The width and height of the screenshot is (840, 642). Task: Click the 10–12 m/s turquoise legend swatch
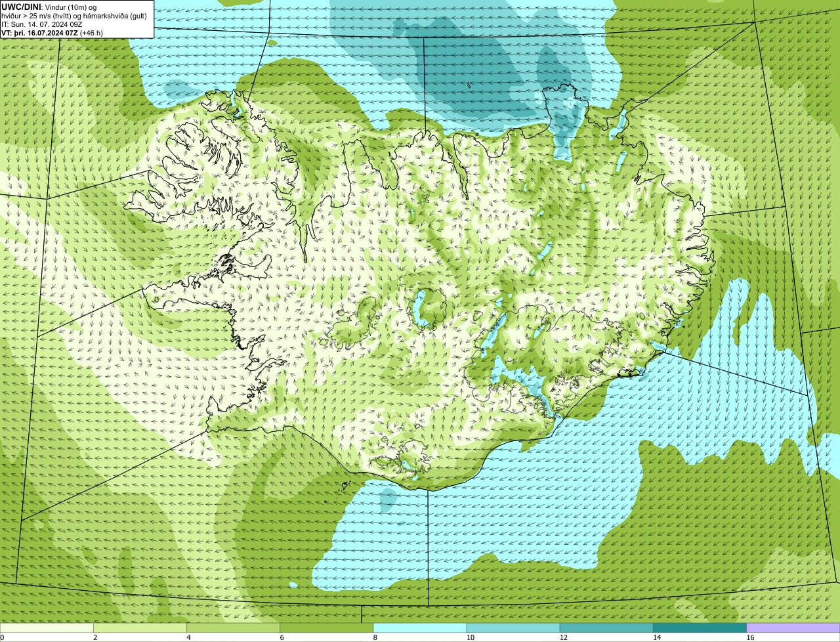(x=513, y=628)
